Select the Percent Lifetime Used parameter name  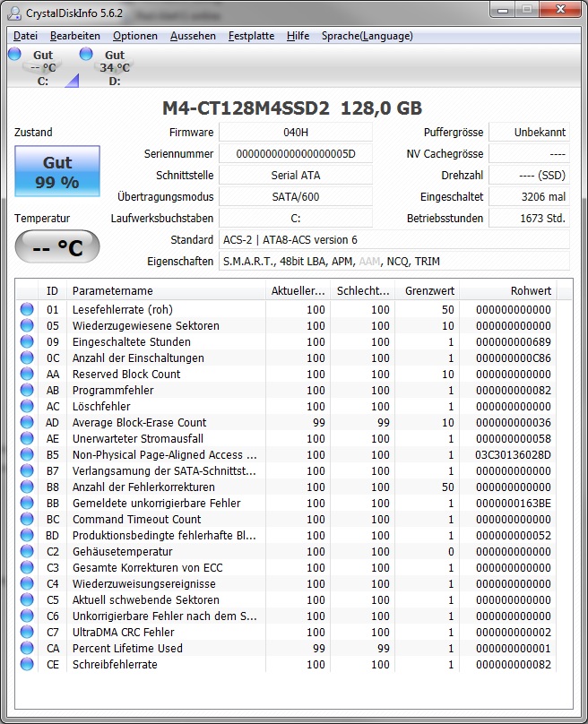click(x=127, y=648)
